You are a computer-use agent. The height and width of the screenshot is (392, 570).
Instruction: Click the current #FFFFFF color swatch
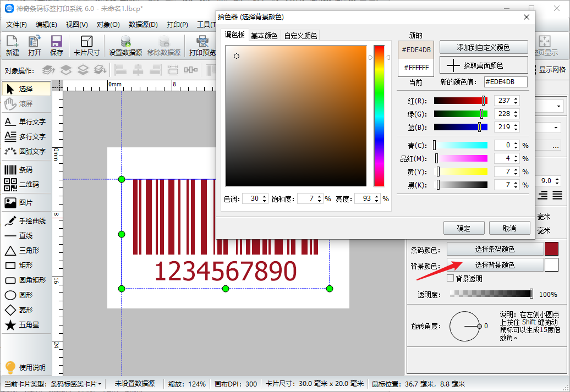(x=416, y=68)
